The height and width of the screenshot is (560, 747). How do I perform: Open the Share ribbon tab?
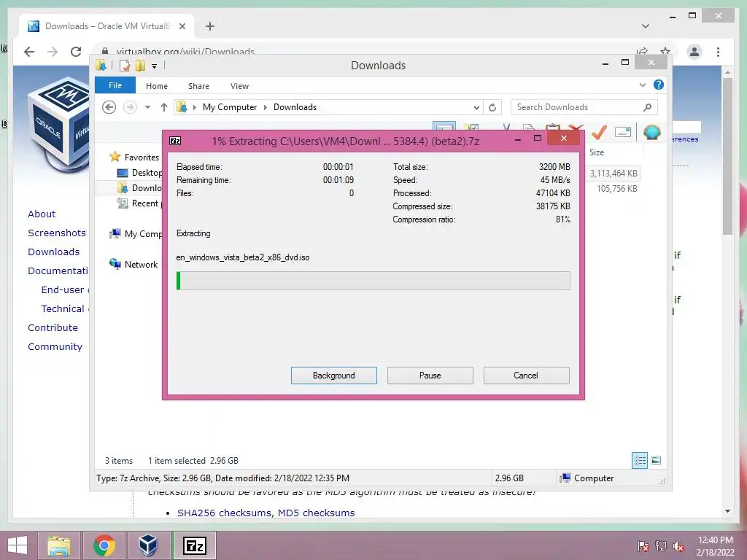click(x=198, y=86)
